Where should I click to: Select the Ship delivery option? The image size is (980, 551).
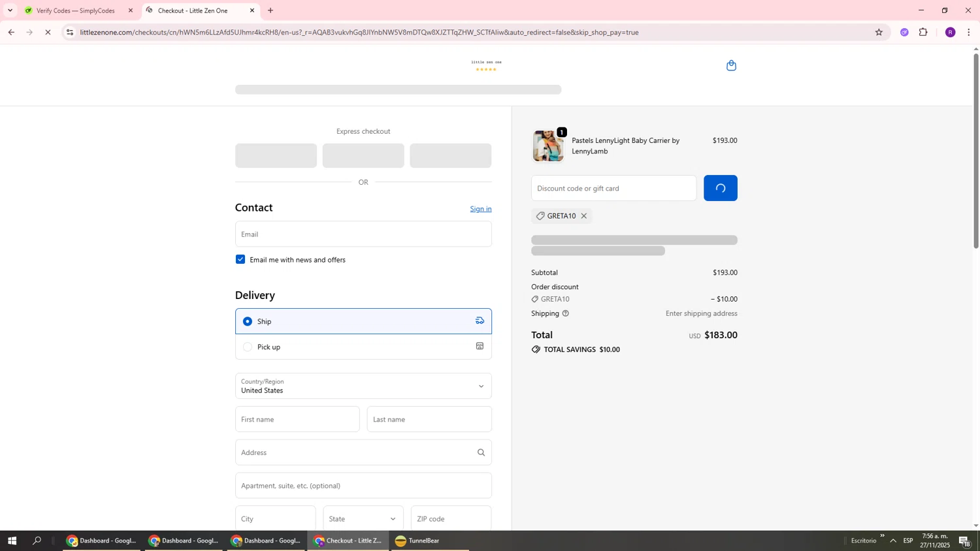(363, 321)
